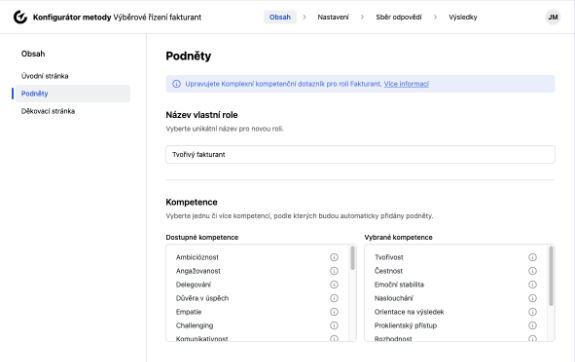Screen dimensions: 575x362
Task: Click the app logo icon in header
Action: click(x=20, y=17)
